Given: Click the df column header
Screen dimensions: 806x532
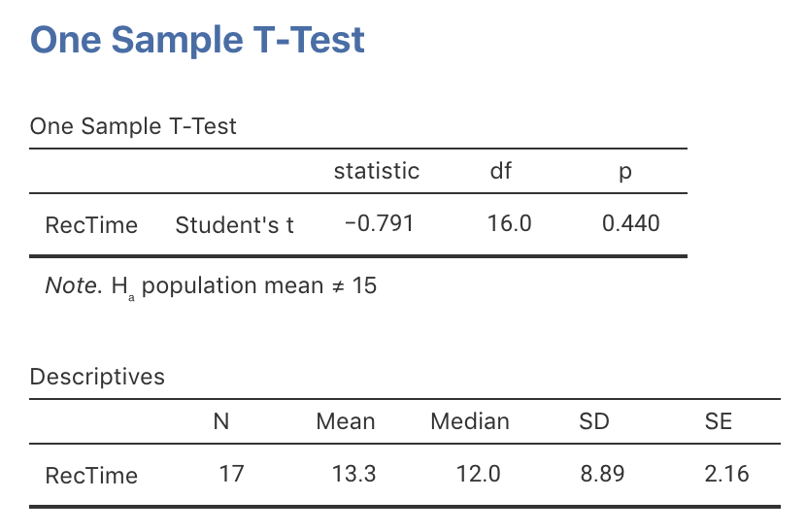Looking at the screenshot, I should pyautogui.click(x=501, y=172).
